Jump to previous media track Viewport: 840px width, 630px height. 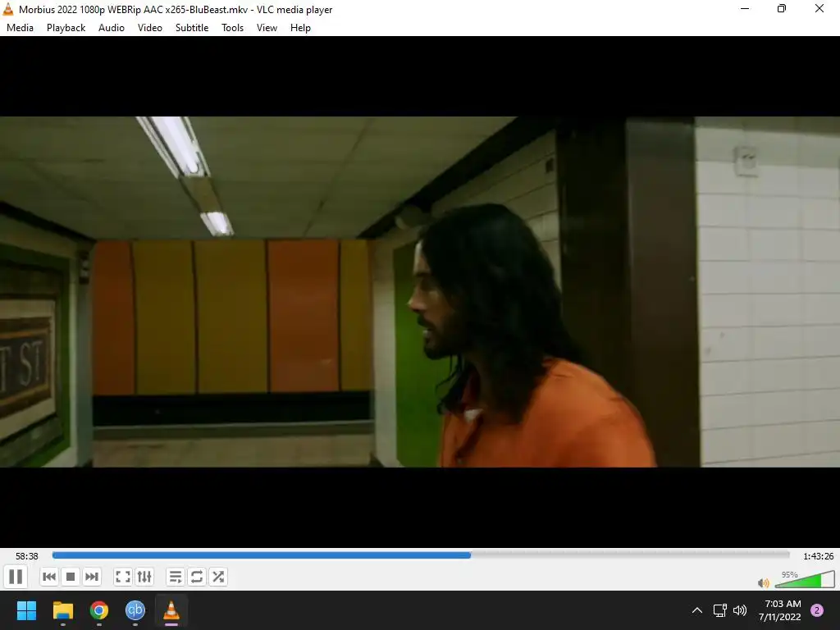click(48, 577)
